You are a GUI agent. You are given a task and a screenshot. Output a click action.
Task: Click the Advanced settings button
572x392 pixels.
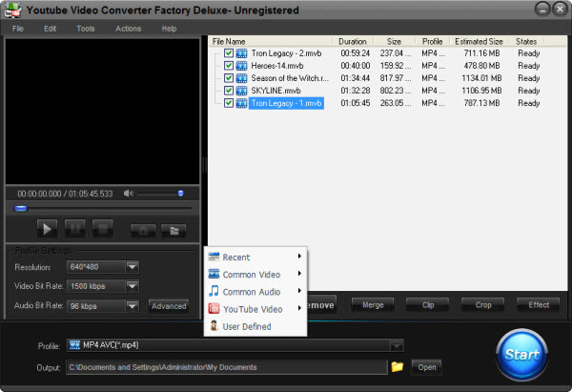pyautogui.click(x=168, y=306)
